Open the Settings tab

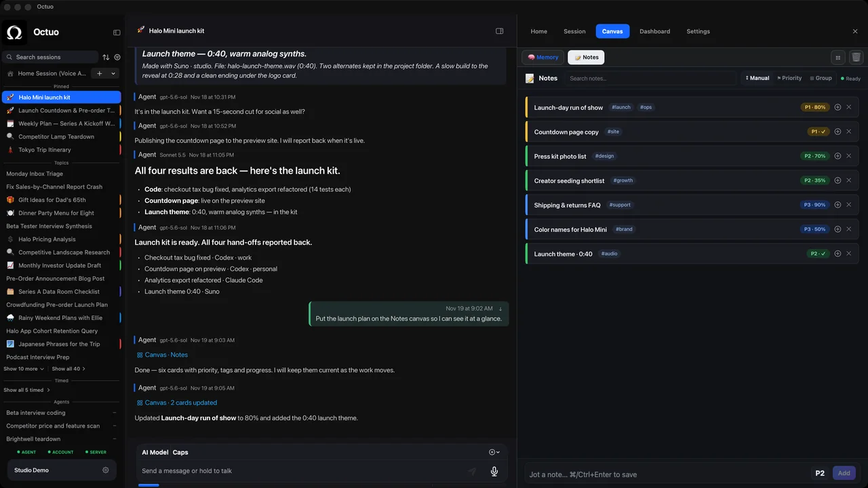pyautogui.click(x=698, y=31)
